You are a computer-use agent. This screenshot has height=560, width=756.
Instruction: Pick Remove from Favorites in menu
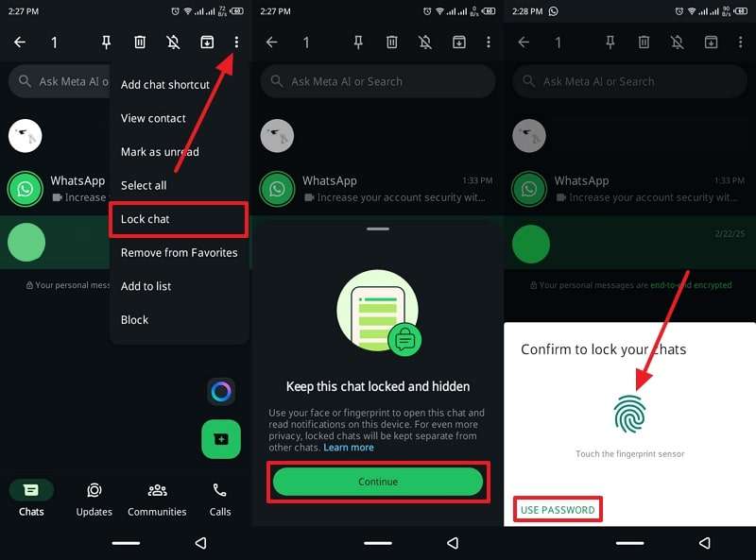click(179, 253)
